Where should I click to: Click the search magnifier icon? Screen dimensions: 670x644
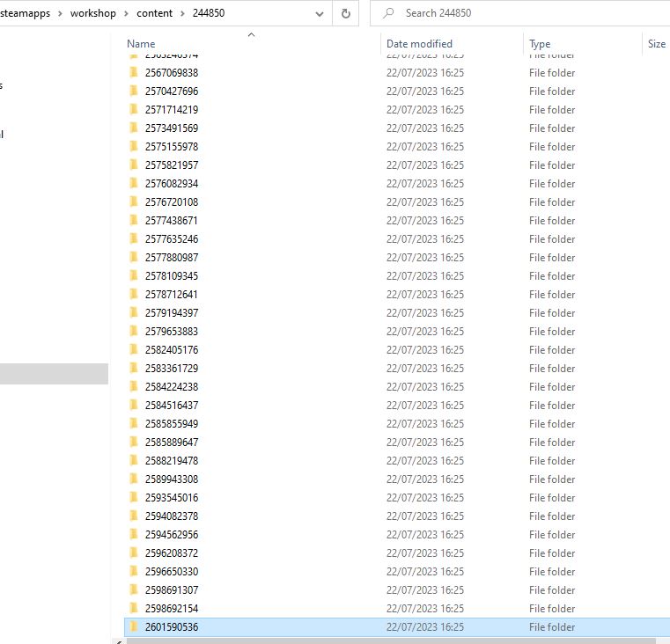(388, 13)
